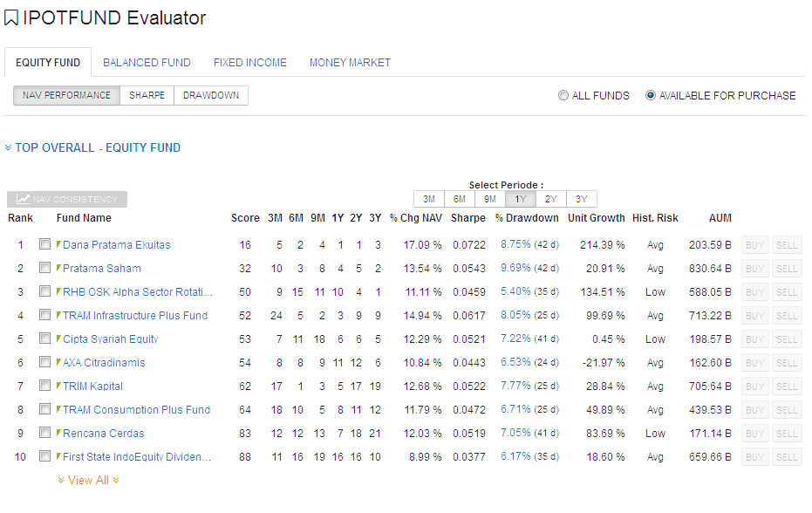Click the flag icon next to Pratama Saham
The height and width of the screenshot is (513, 812).
click(x=59, y=268)
